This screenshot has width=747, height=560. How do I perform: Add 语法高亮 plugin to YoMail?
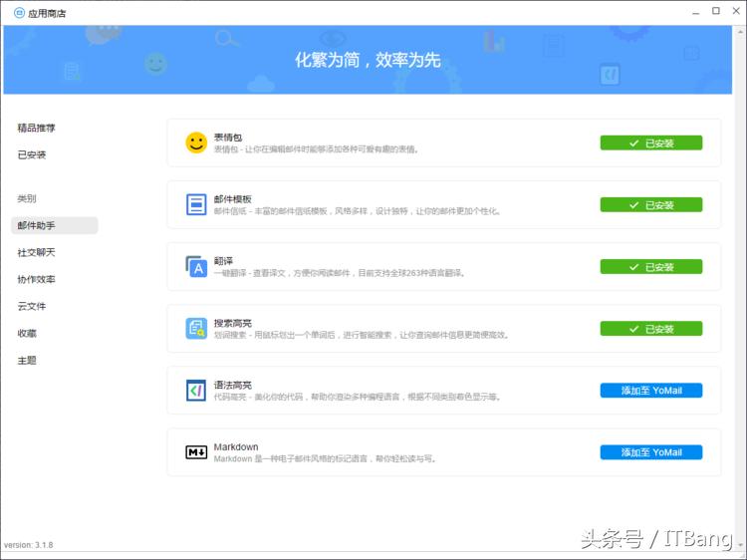(650, 391)
